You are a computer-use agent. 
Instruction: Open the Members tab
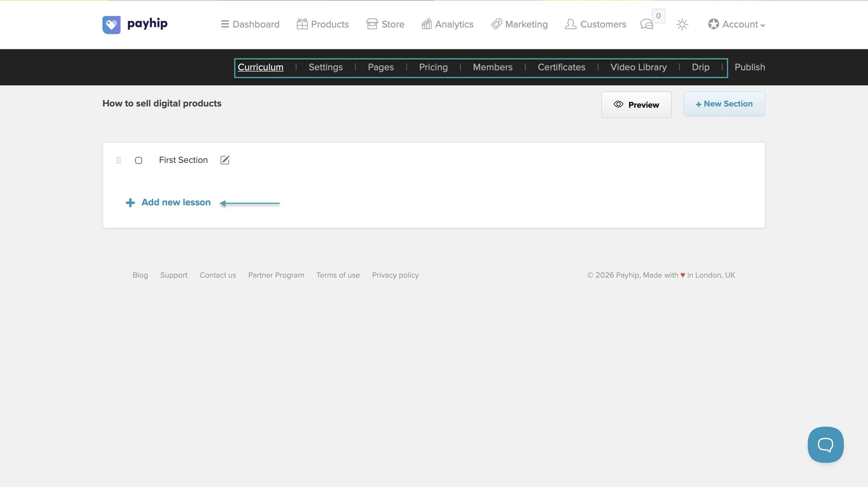(x=493, y=67)
